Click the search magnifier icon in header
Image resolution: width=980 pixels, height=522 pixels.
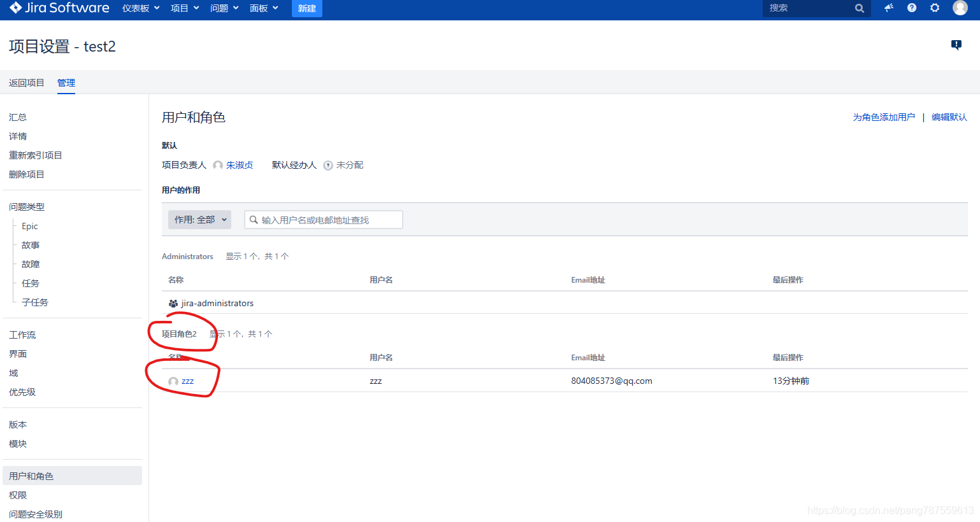tap(860, 8)
